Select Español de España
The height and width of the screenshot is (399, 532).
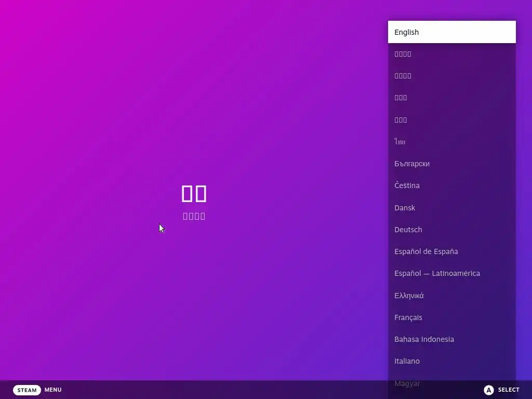click(451, 251)
